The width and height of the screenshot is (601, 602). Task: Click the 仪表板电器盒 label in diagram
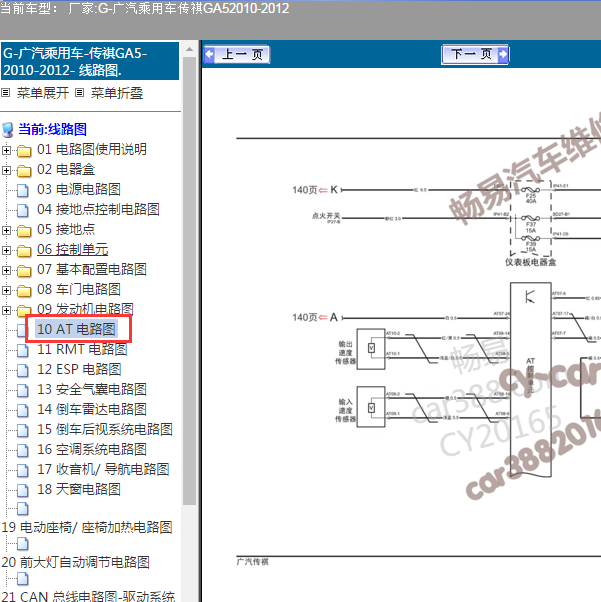[x=530, y=263]
